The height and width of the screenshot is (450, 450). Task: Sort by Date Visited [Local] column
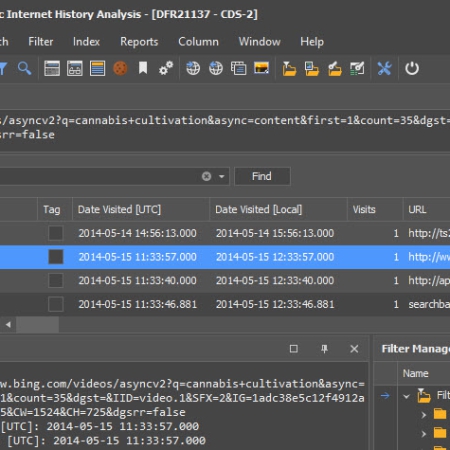tap(278, 209)
